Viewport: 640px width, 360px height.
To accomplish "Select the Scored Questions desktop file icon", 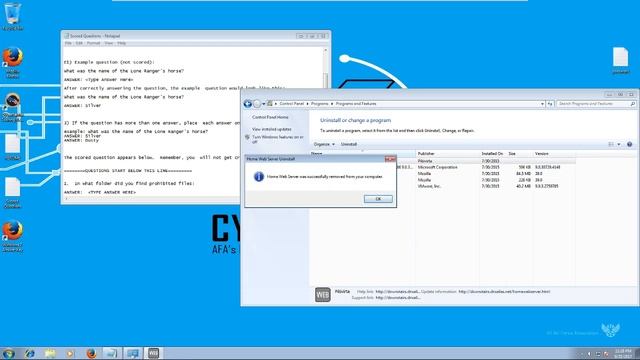I will [x=12, y=193].
